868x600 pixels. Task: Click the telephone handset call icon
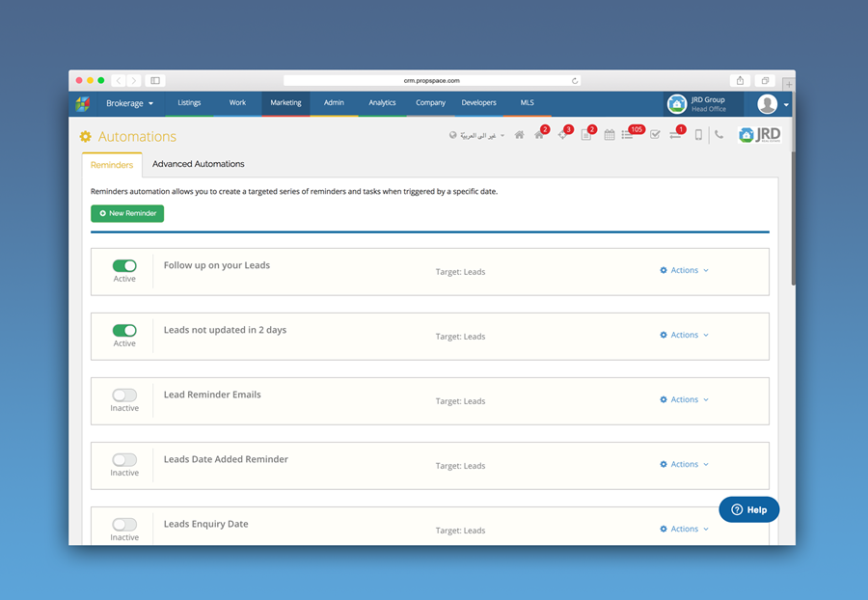[719, 134]
